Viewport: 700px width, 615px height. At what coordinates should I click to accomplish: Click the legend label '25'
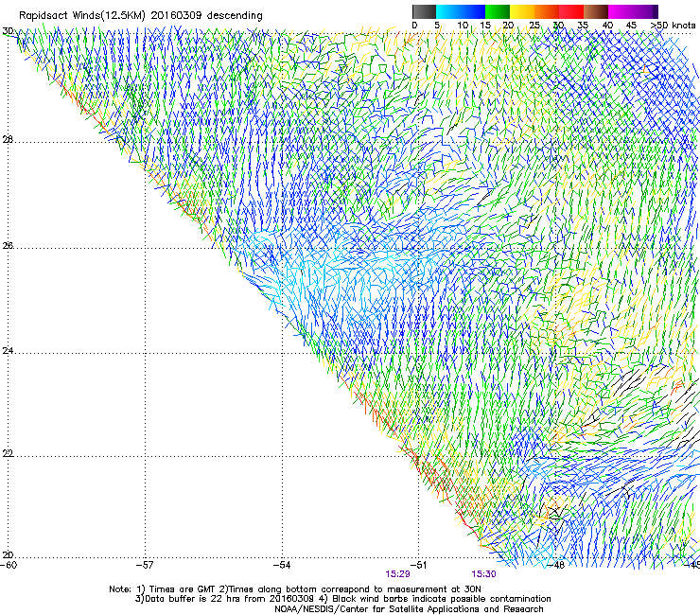(x=534, y=26)
